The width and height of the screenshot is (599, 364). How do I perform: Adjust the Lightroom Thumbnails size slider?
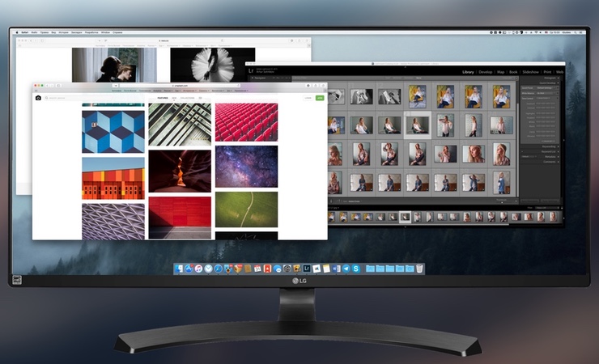point(502,202)
